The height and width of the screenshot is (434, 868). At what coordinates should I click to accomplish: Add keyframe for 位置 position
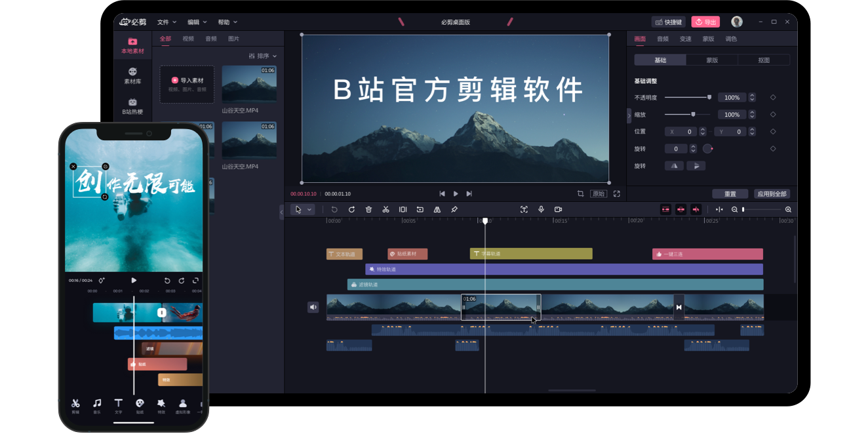pos(773,132)
